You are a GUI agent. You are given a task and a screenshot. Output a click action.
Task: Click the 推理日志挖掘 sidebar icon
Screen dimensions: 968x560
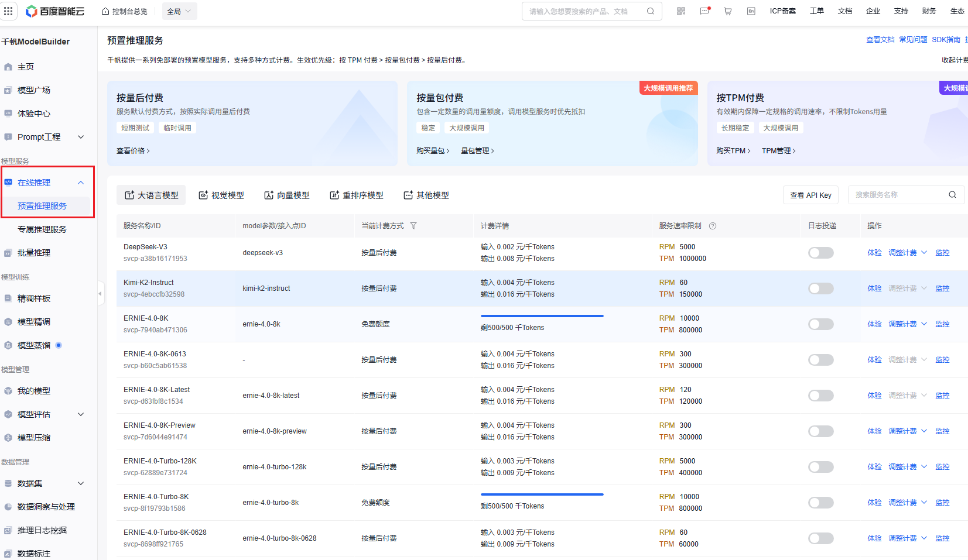(8, 530)
